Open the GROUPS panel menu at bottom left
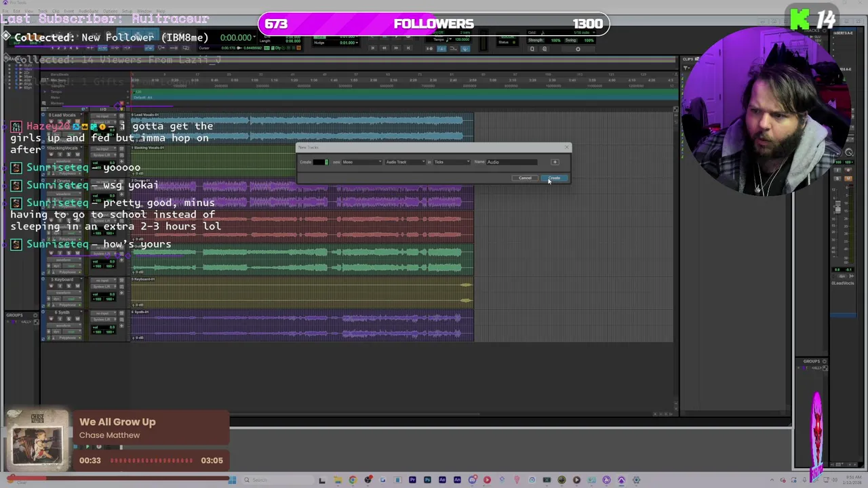 (x=36, y=315)
